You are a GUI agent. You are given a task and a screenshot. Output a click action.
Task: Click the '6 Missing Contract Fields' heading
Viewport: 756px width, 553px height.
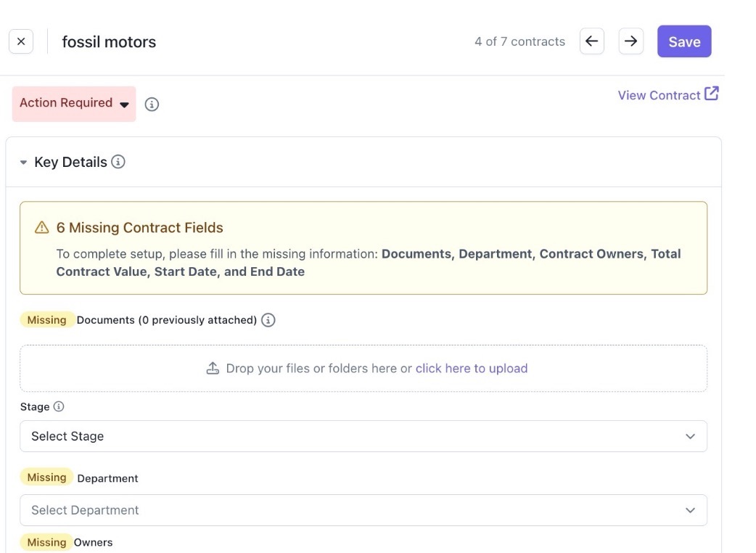[140, 228]
